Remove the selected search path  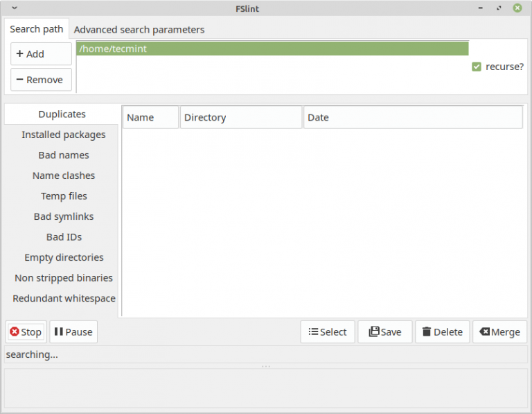pyautogui.click(x=41, y=80)
